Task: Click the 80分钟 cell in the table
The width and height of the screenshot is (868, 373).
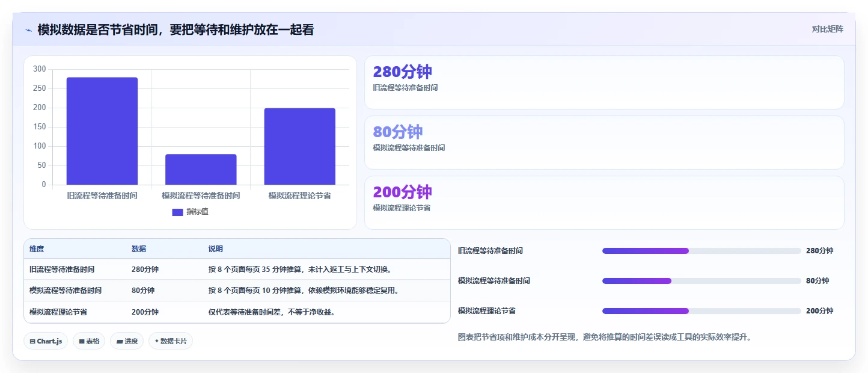Action: (143, 291)
